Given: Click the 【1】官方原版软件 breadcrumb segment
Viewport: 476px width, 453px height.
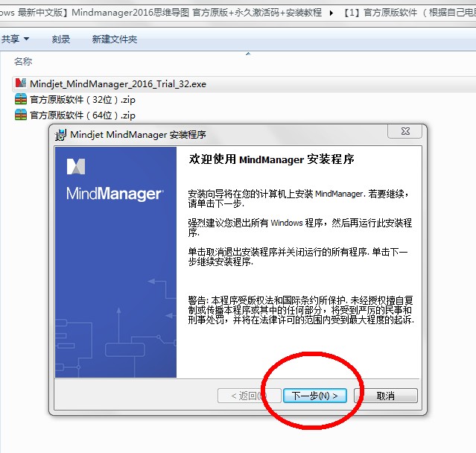Looking at the screenshot, I should [x=408, y=13].
